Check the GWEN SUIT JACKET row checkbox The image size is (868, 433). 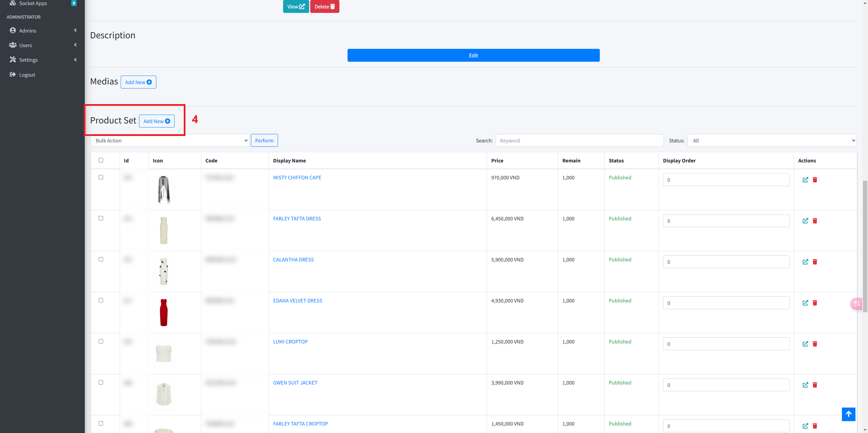tap(101, 382)
